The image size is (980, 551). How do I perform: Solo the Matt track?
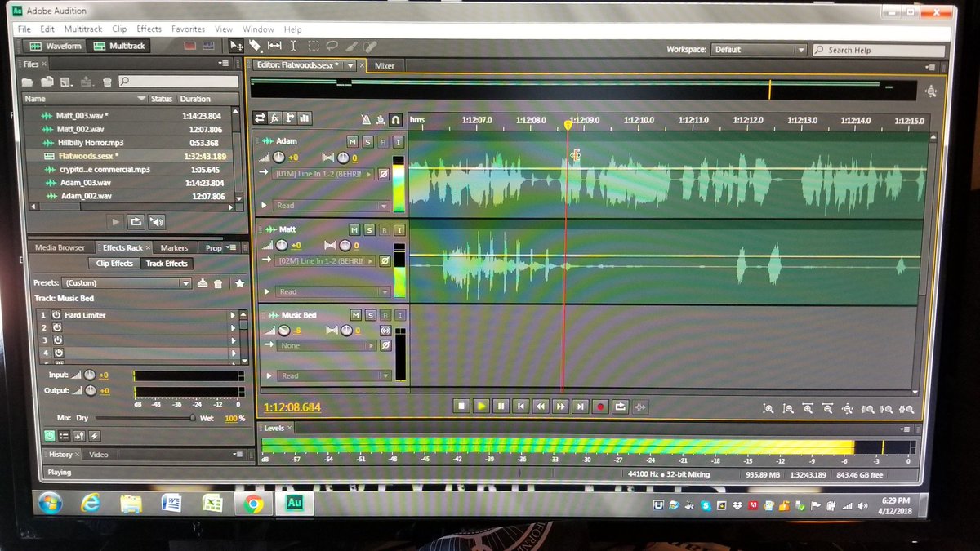pyautogui.click(x=368, y=229)
